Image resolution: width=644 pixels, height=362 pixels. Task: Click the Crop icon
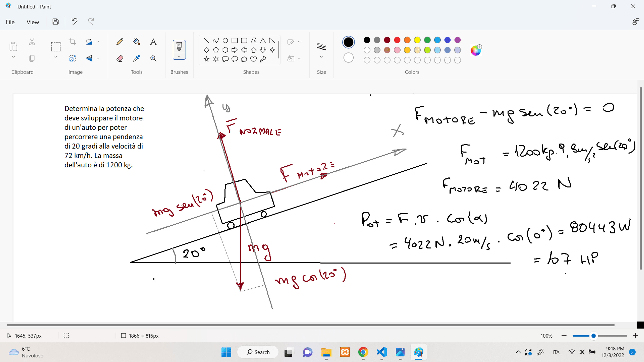click(x=72, y=41)
